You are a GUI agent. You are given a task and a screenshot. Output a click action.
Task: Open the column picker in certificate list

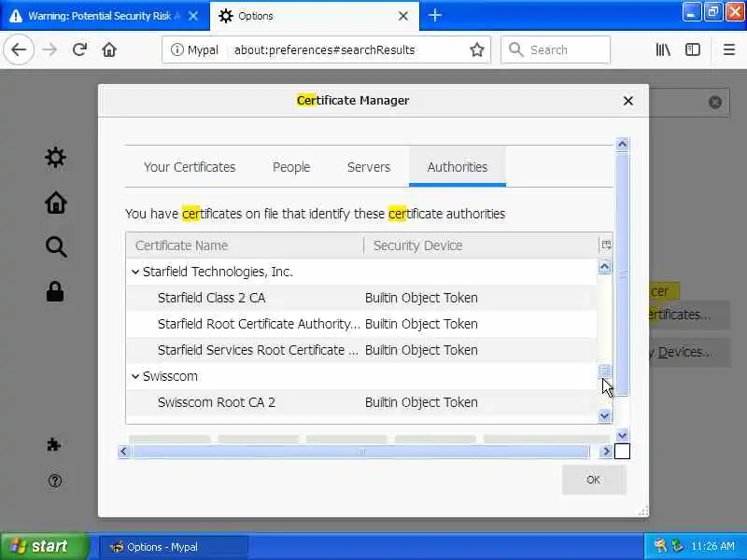click(x=605, y=245)
